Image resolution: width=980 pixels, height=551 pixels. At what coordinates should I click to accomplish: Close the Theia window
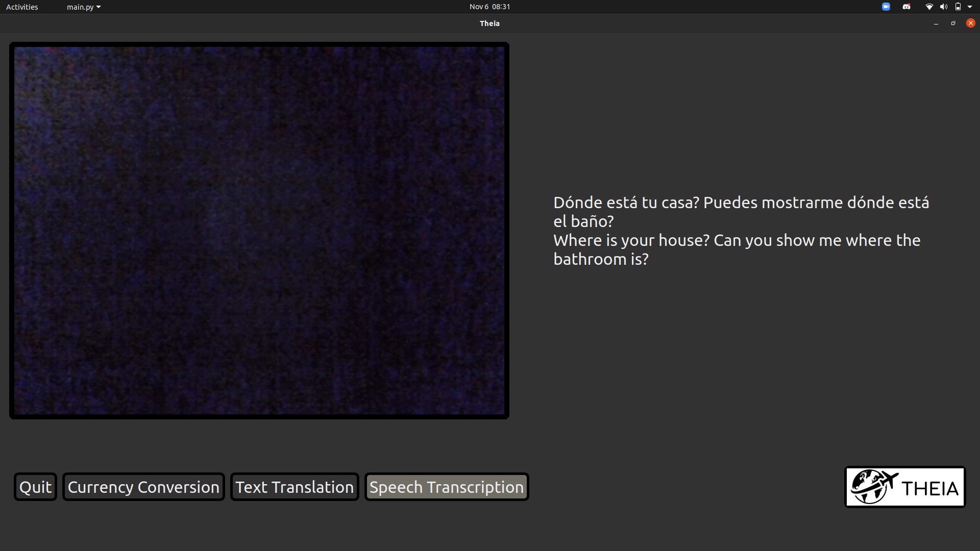click(x=971, y=23)
